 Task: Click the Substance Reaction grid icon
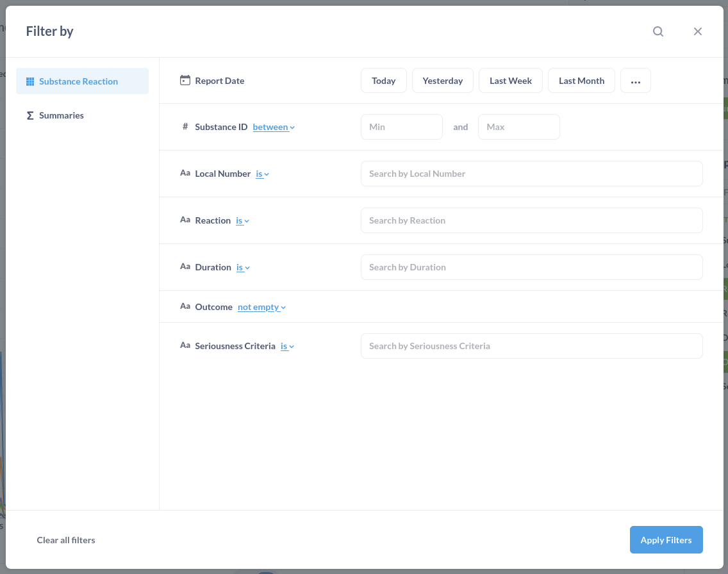pos(30,81)
